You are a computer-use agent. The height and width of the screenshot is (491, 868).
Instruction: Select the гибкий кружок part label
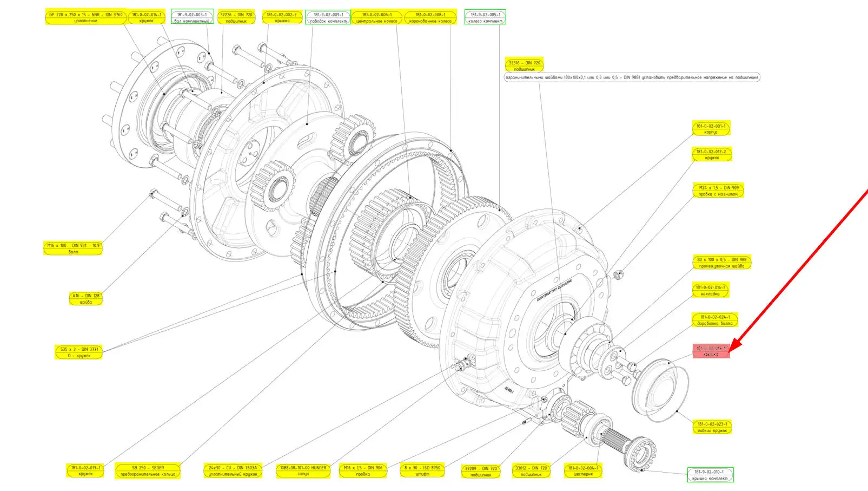point(712,427)
